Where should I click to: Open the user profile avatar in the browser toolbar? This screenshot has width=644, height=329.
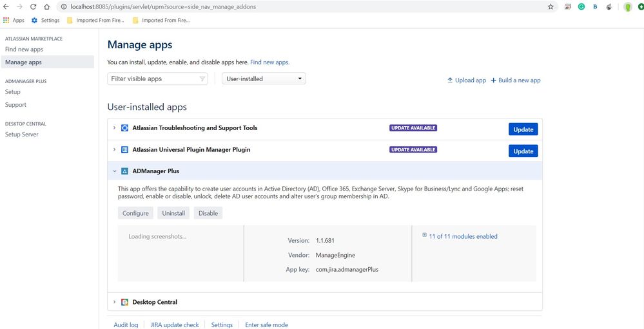pos(628,6)
